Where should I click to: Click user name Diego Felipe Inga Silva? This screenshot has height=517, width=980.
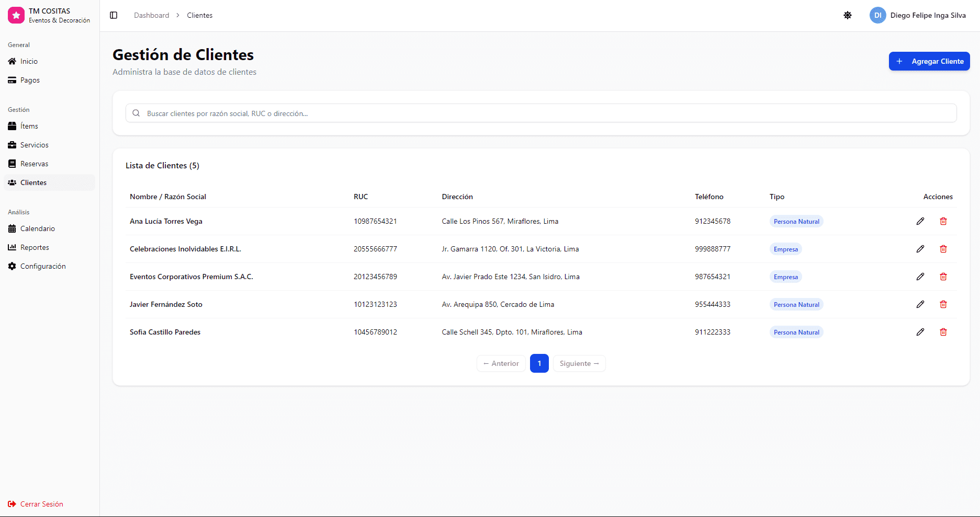coord(928,15)
